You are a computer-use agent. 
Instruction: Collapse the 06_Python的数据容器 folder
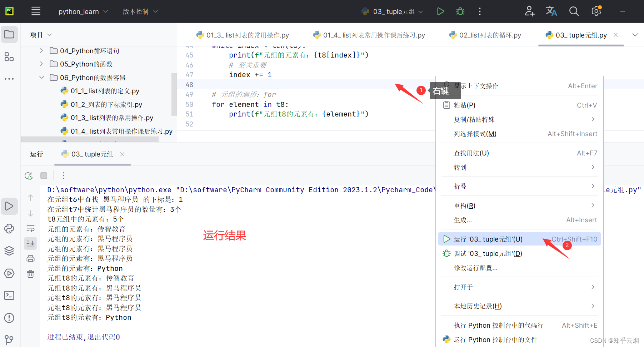pyautogui.click(x=41, y=78)
